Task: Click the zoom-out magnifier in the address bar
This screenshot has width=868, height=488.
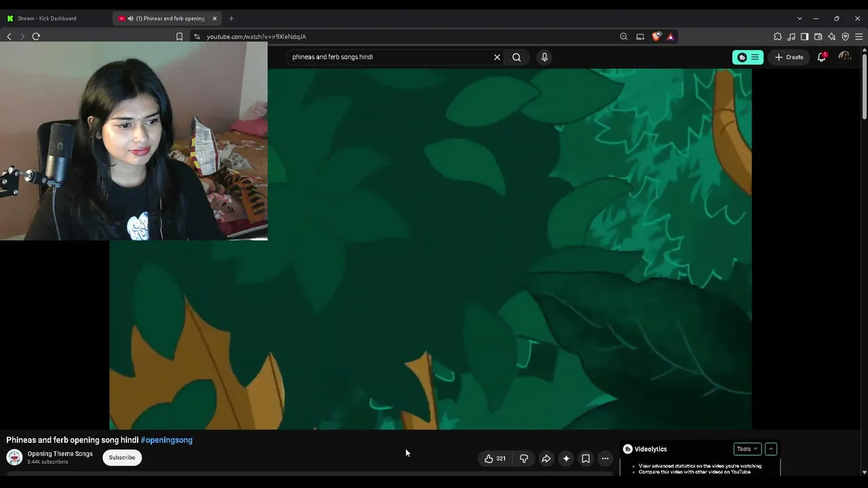Action: pos(624,37)
